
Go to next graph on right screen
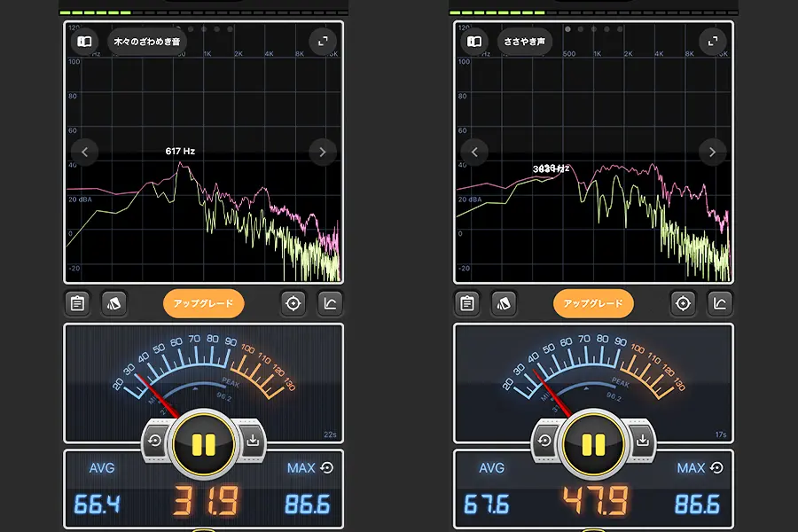pyautogui.click(x=713, y=152)
